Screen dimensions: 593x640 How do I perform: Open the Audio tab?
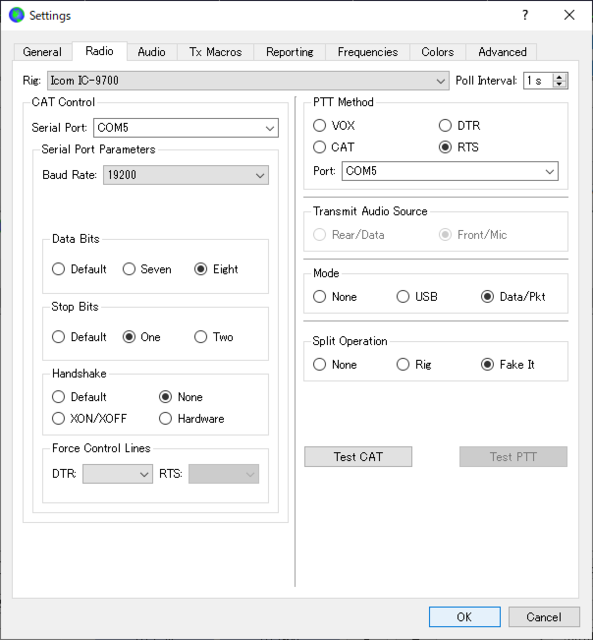(151, 52)
